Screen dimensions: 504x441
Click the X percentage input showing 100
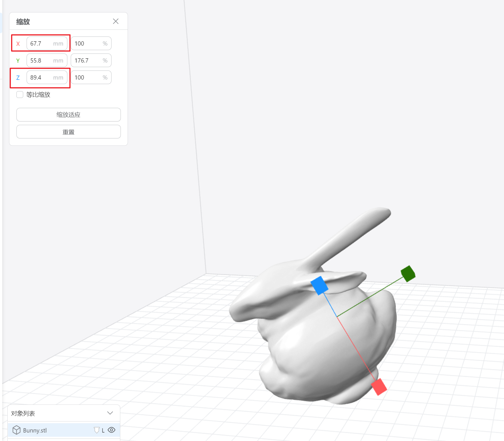pos(91,43)
